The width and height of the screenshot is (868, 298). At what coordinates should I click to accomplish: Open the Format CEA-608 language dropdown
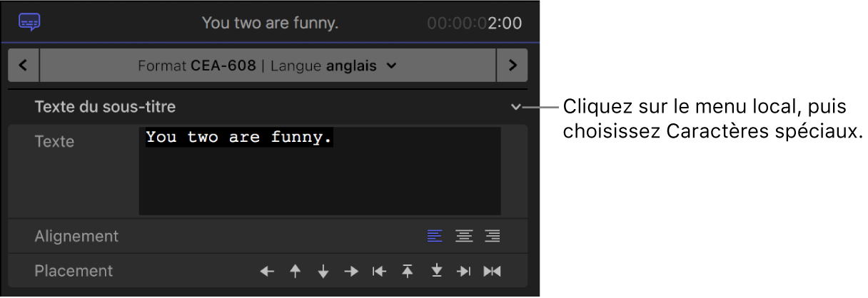point(268,66)
